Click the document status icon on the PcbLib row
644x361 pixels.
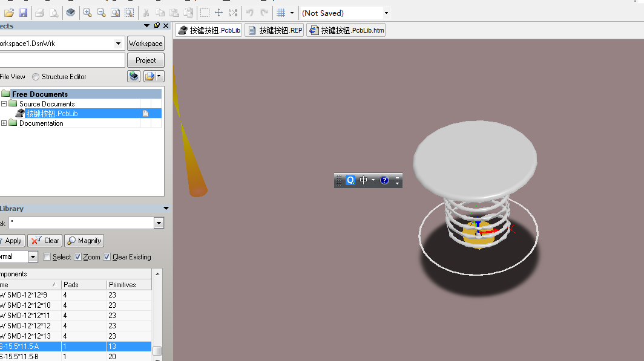pos(145,114)
